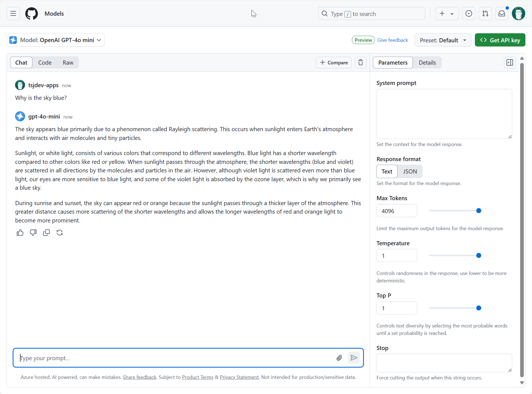Clear chat with the trash icon
This screenshot has width=532, height=394.
coord(361,62)
